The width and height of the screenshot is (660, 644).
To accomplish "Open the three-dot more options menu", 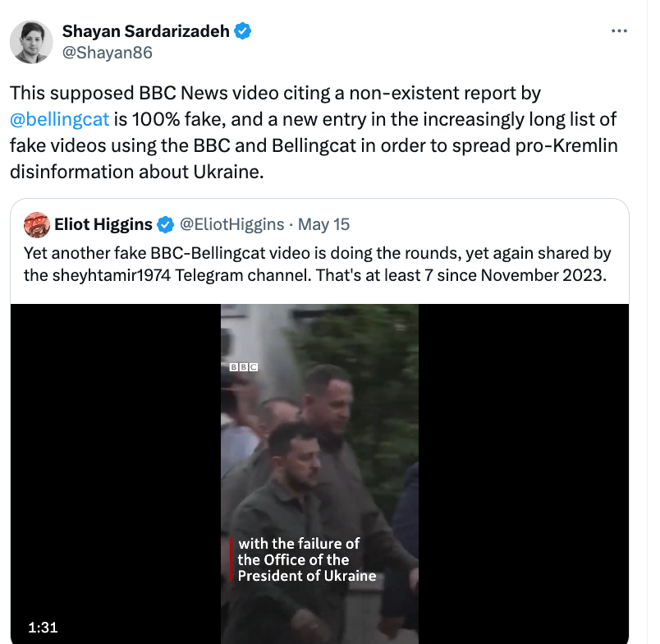I will point(619,30).
